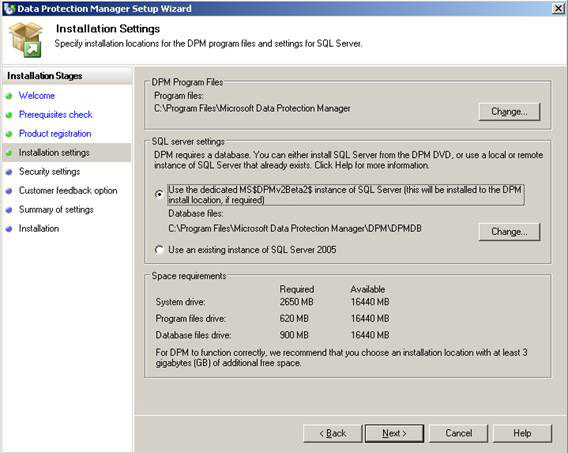Click the Space requirements group label
This screenshot has width=568, height=453.
(189, 276)
